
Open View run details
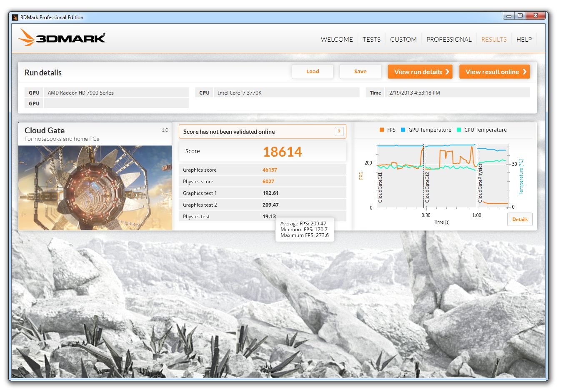click(x=420, y=72)
